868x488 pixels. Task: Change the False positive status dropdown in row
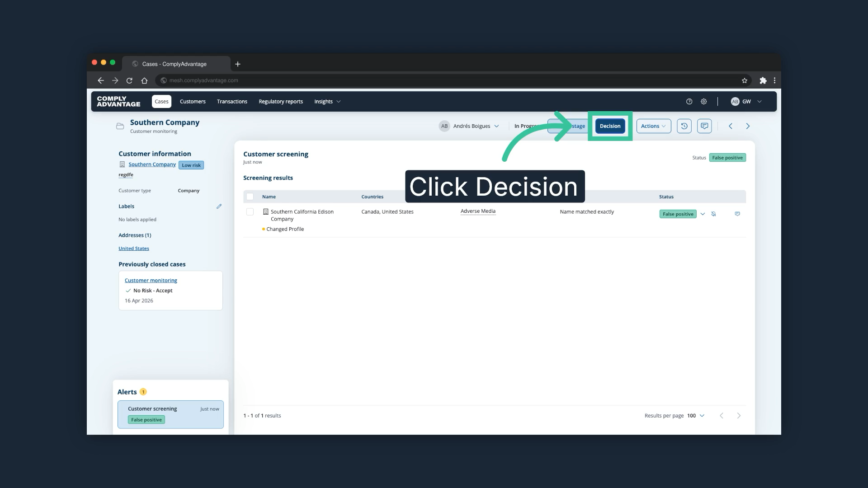[x=703, y=214]
